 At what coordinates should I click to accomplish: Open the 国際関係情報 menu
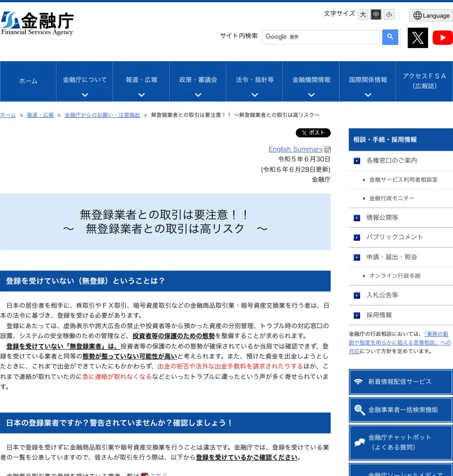pos(367,82)
